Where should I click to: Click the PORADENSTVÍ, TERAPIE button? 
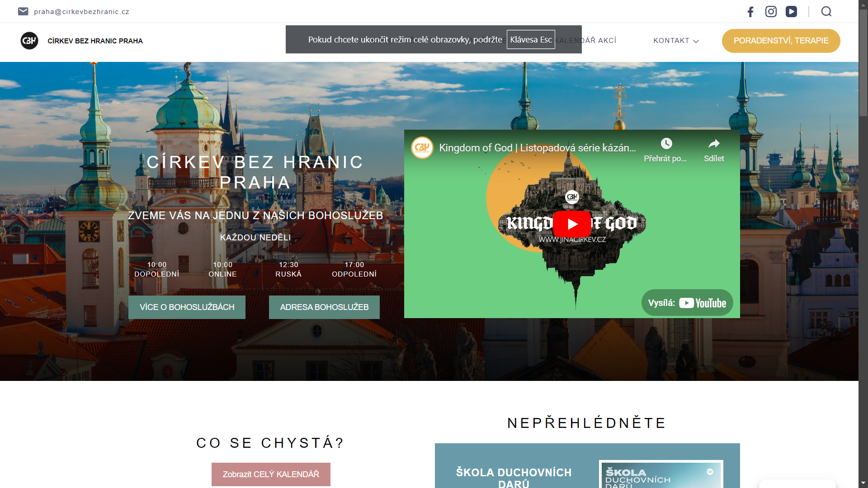tap(781, 41)
